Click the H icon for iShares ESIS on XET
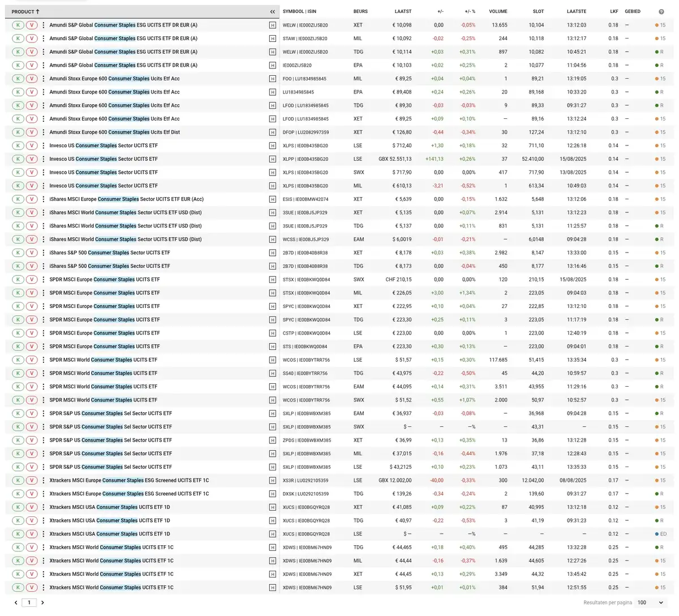Screen dimensions: 679x616 (273, 199)
